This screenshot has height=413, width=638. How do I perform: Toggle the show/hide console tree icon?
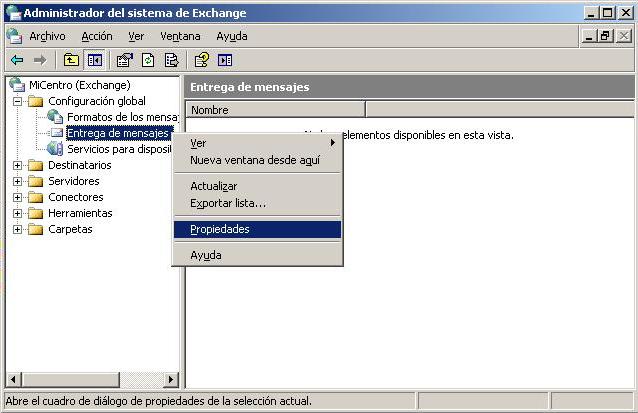tap(94, 60)
